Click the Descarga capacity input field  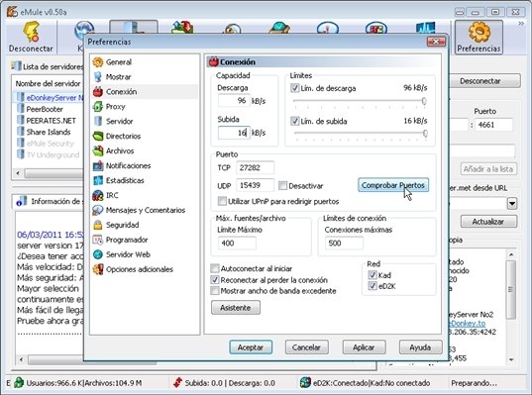pos(234,101)
